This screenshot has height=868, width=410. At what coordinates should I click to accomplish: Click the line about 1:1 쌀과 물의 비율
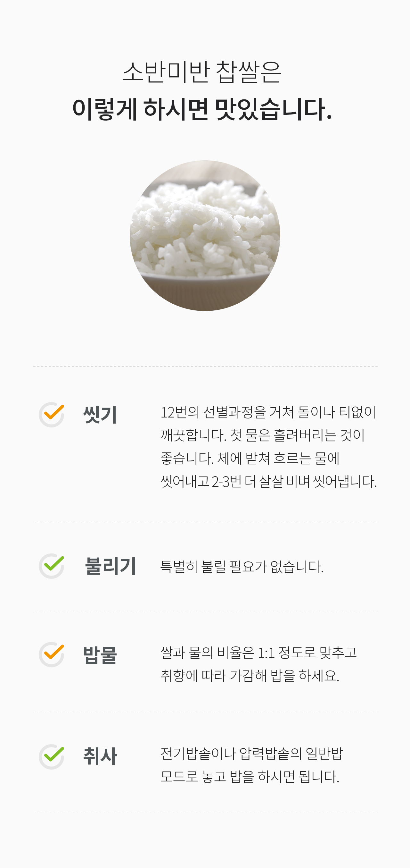click(x=258, y=653)
